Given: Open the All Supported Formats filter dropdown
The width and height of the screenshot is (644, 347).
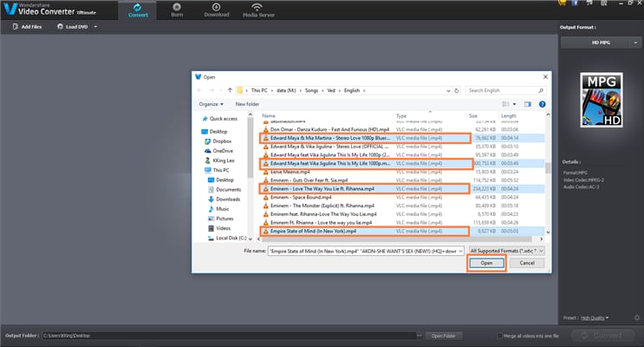Looking at the screenshot, I should click(x=507, y=251).
